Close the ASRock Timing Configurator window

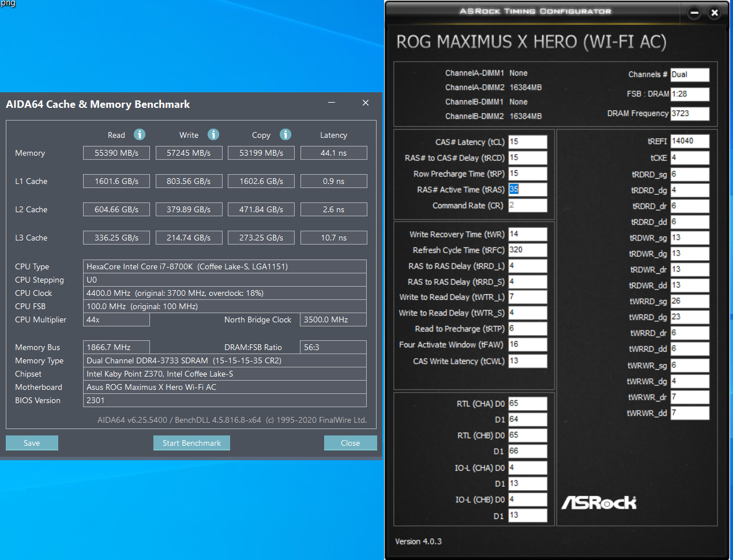pos(715,13)
